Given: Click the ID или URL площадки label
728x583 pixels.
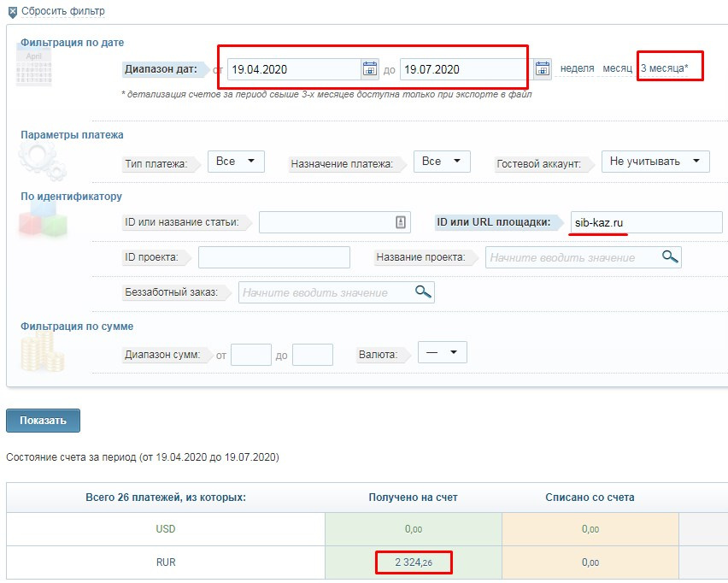Looking at the screenshot, I should tap(494, 222).
